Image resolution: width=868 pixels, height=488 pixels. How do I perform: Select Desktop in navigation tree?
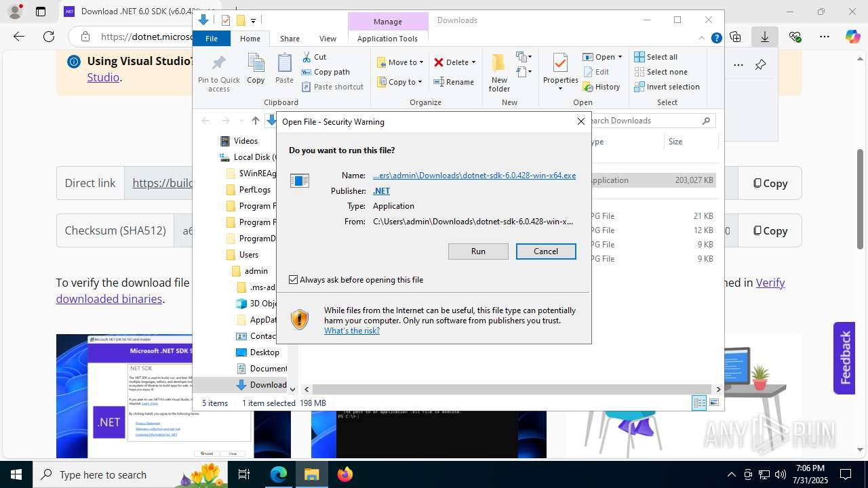coord(258,352)
